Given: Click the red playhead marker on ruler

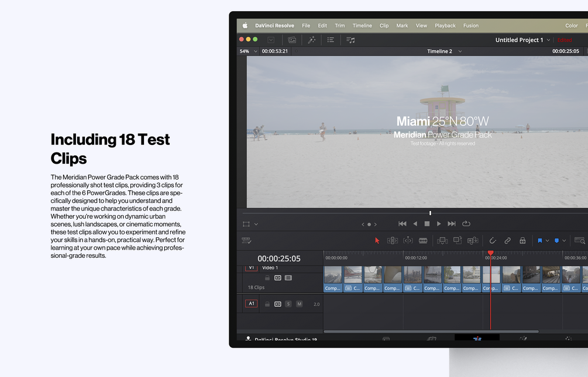Looking at the screenshot, I should (x=490, y=253).
